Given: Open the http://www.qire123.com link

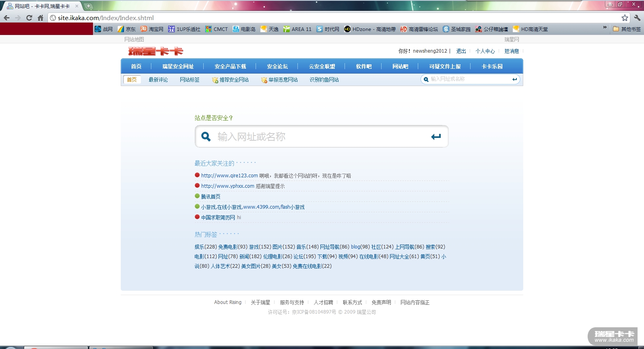Looking at the screenshot, I should [229, 176].
